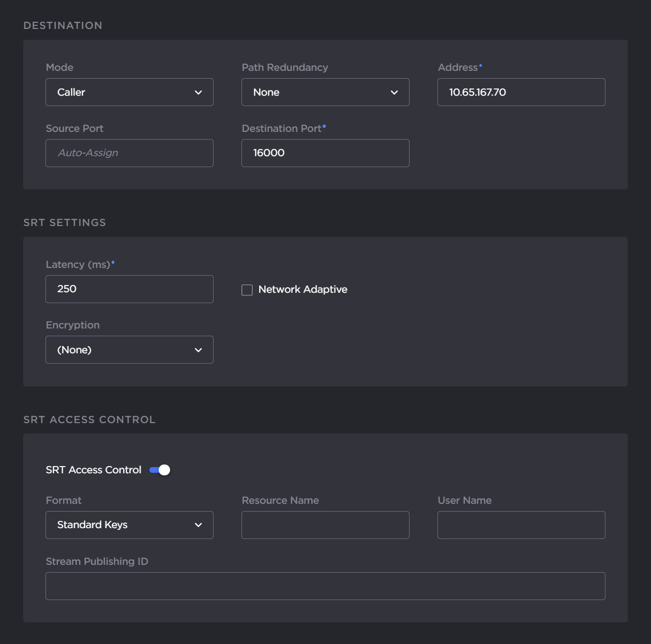This screenshot has width=651, height=644.
Task: Click the DESTINATION section label
Action: pos(63,25)
